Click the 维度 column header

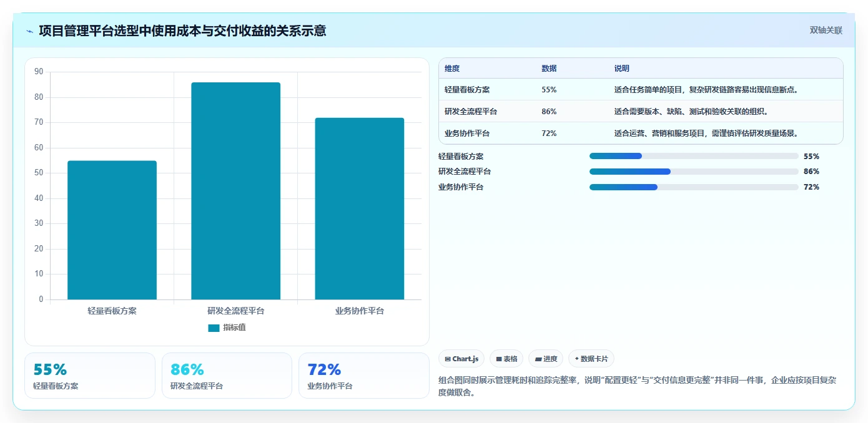[x=452, y=69]
